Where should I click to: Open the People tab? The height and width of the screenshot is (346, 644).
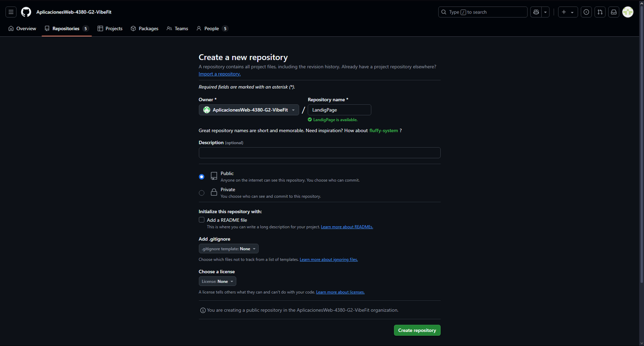(212, 29)
